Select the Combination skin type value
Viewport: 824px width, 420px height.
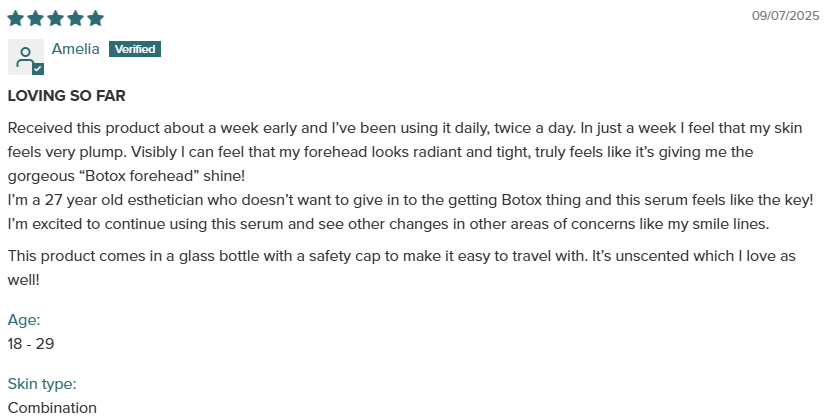(52, 408)
